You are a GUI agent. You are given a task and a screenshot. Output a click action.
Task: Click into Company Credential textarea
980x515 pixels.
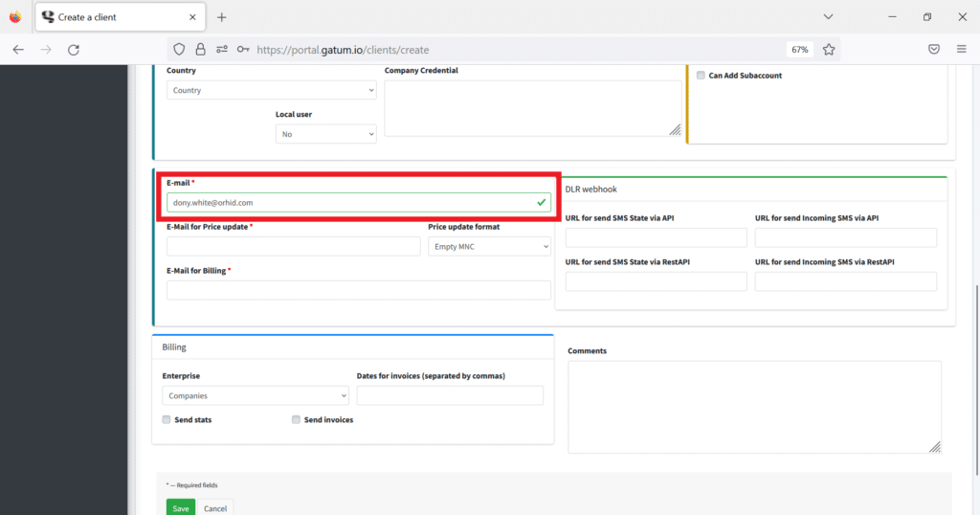pos(532,108)
